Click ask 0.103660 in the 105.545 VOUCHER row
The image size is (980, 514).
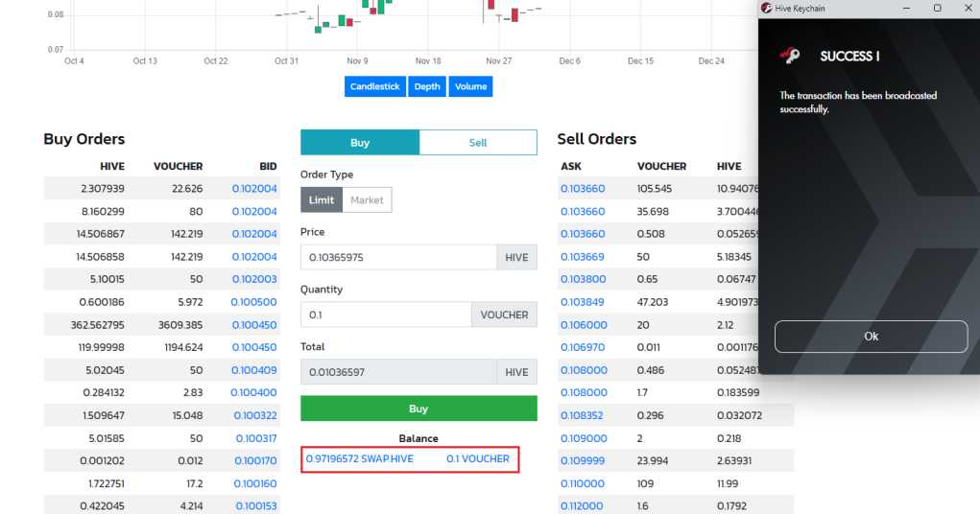point(583,189)
